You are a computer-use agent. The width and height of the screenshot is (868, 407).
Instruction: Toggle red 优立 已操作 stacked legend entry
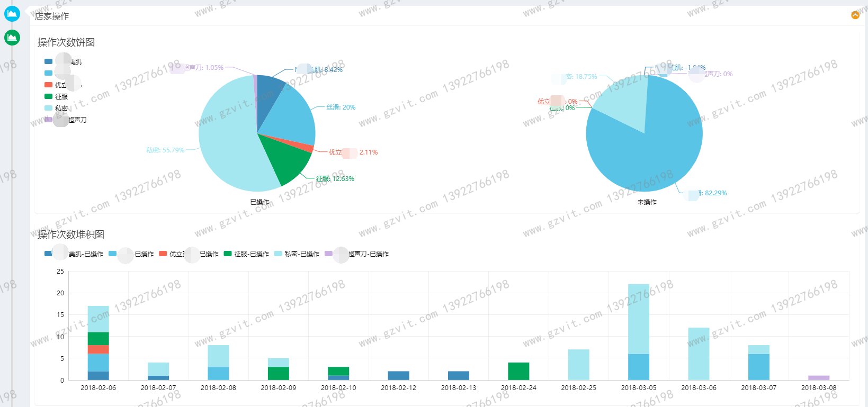189,254
